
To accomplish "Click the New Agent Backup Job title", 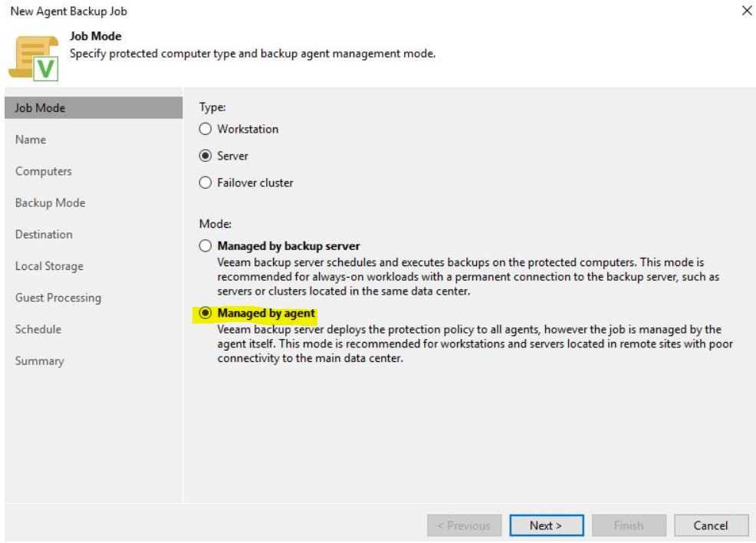I will click(x=68, y=11).
